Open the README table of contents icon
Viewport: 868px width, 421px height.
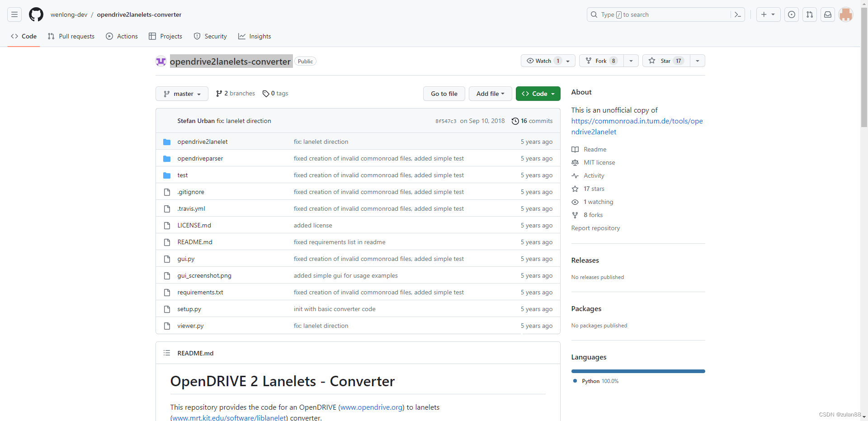point(166,353)
